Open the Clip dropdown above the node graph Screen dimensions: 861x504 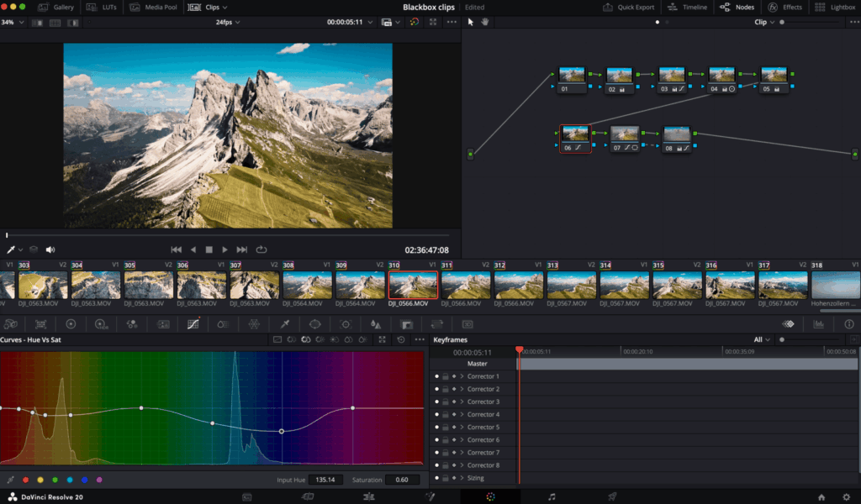[763, 22]
